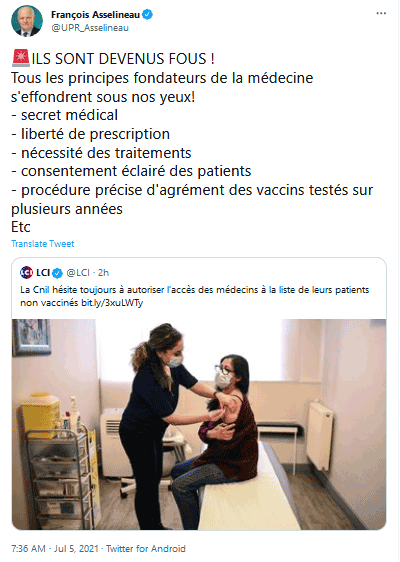Open the bit.ly/3xuLWTy link
Image resolution: width=400 pixels, height=562 pixels.
[112, 303]
